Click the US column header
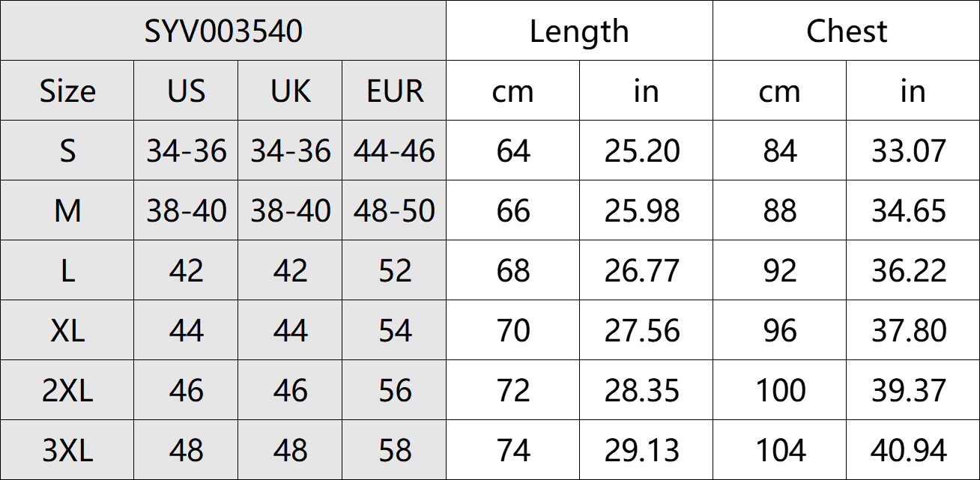This screenshot has height=480, width=980. point(186,91)
